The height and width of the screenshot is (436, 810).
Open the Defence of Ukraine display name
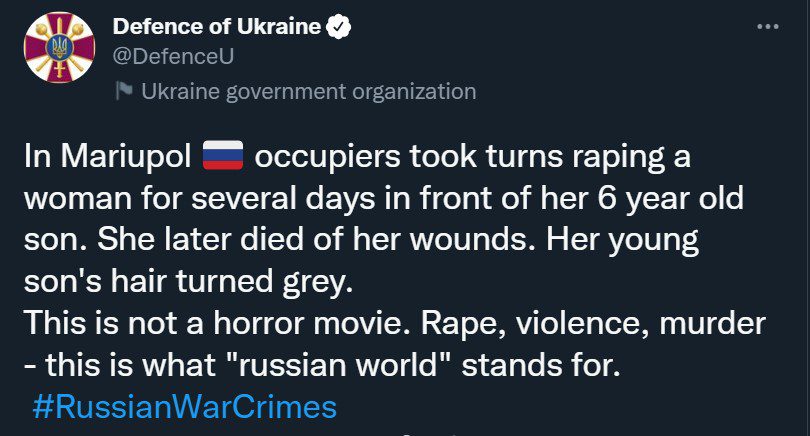point(216,26)
